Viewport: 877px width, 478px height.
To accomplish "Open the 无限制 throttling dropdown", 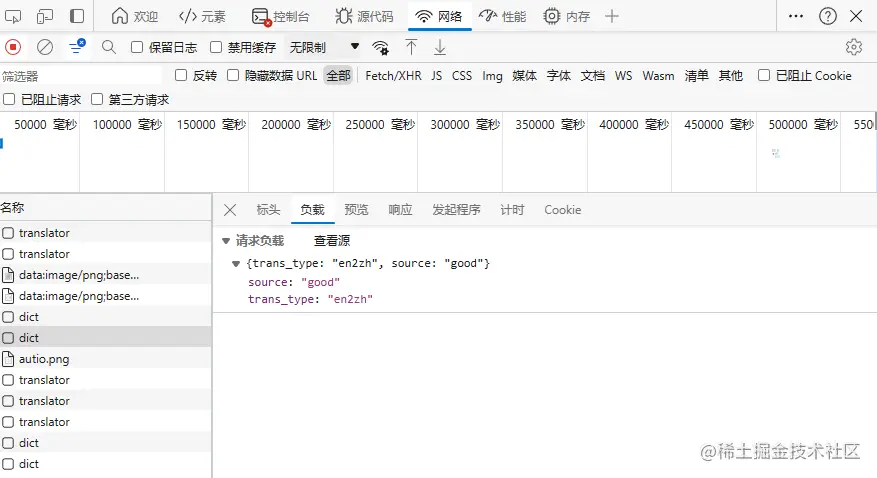I will pos(324,48).
